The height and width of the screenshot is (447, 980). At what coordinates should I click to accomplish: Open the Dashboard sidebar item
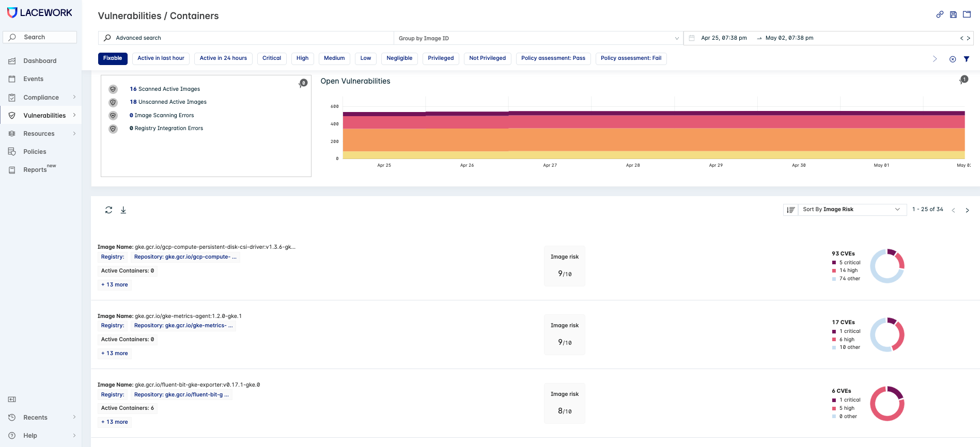coord(40,61)
